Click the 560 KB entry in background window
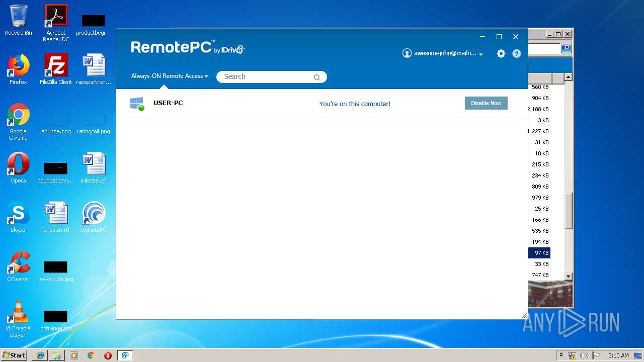The width and height of the screenshot is (644, 362). pos(540,87)
